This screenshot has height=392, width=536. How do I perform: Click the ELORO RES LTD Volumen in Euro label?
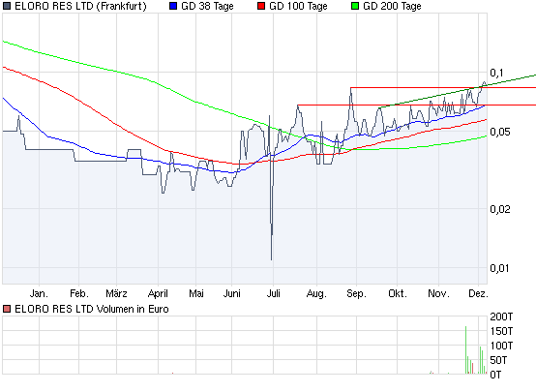pyautogui.click(x=92, y=309)
